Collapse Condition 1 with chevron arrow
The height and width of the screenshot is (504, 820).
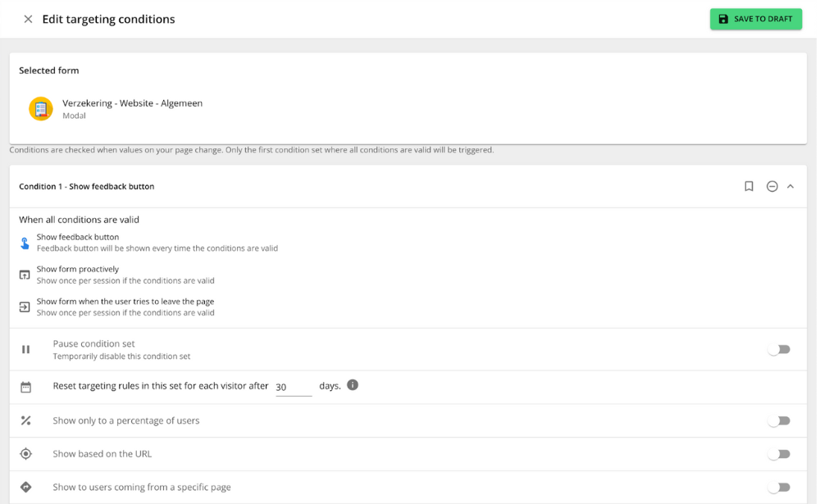tap(790, 187)
